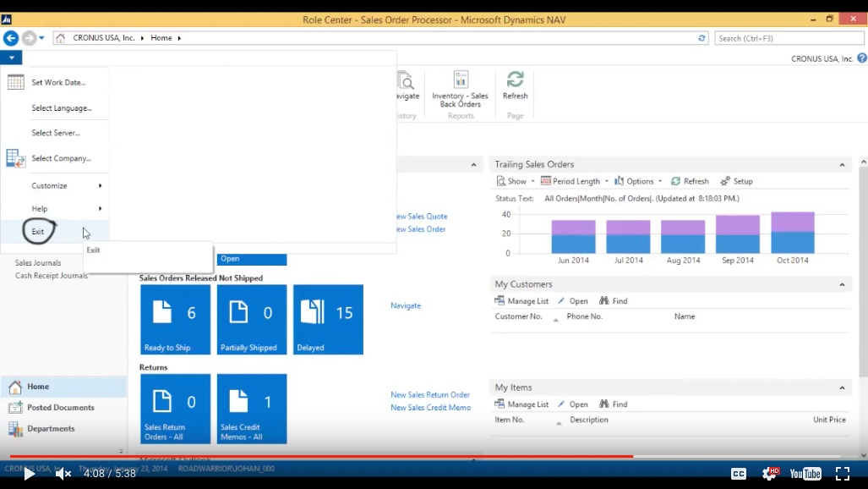Screen dimensions: 868x489
Task: Click the home icon in address bar
Action: (x=60, y=38)
